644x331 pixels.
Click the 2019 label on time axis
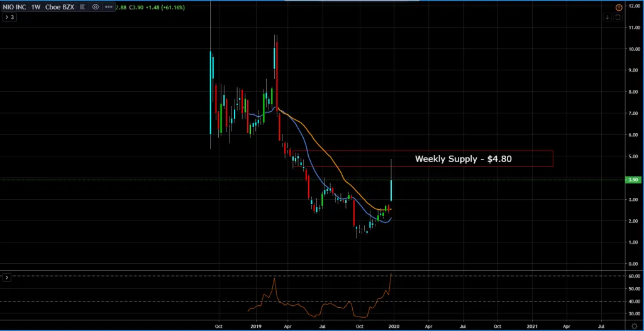click(x=256, y=327)
